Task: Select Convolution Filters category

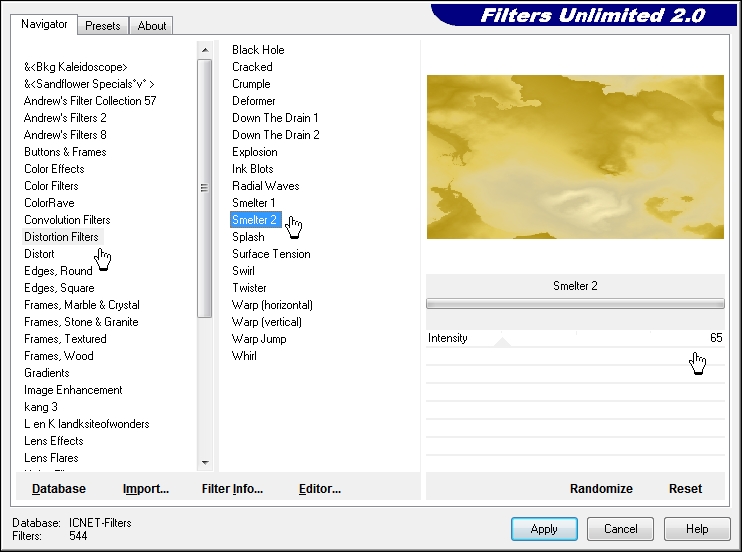Action: [x=67, y=220]
